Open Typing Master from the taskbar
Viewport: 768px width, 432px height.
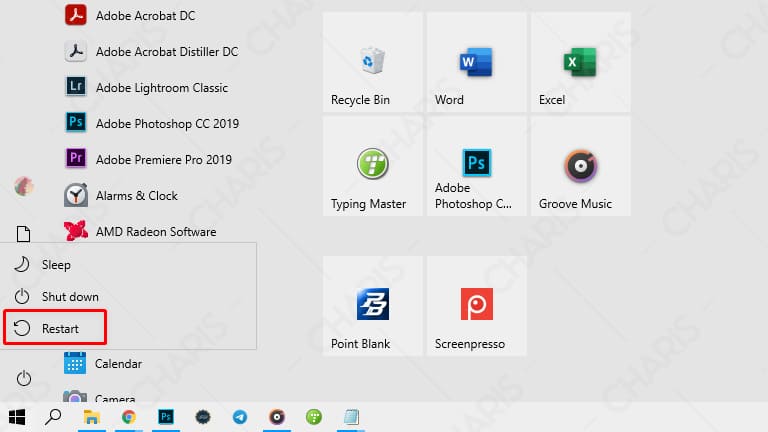click(314, 417)
